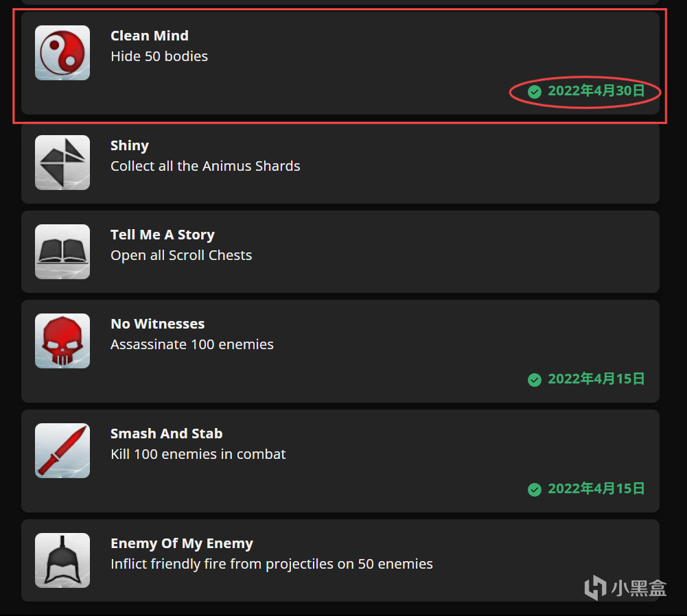Open the Shiny achievement title

click(x=130, y=145)
